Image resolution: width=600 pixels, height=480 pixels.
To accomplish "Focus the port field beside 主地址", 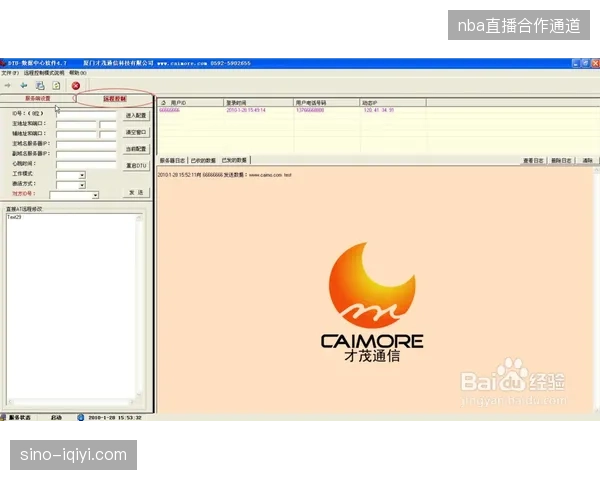I will [108, 124].
